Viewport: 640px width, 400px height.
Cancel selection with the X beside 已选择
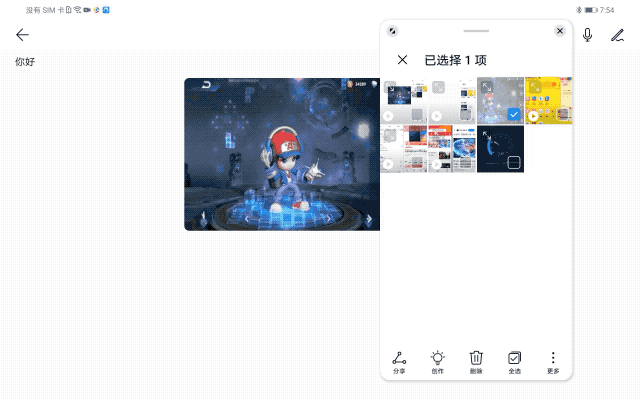(402, 60)
